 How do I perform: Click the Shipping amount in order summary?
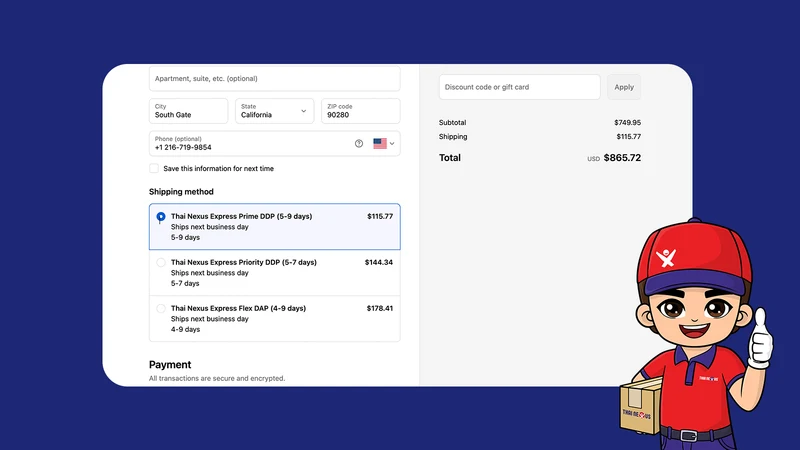(629, 137)
